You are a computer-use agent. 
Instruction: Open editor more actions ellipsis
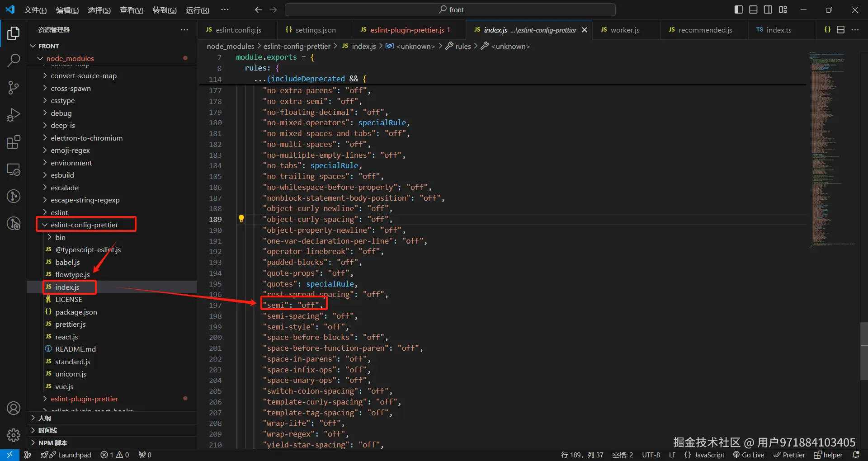(855, 29)
